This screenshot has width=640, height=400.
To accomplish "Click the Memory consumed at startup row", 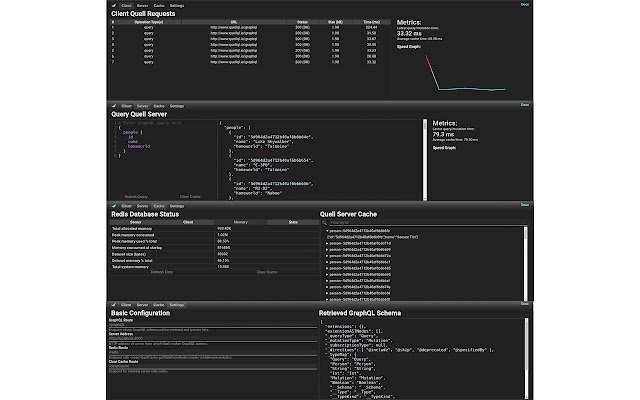I will pyautogui.click(x=214, y=248).
